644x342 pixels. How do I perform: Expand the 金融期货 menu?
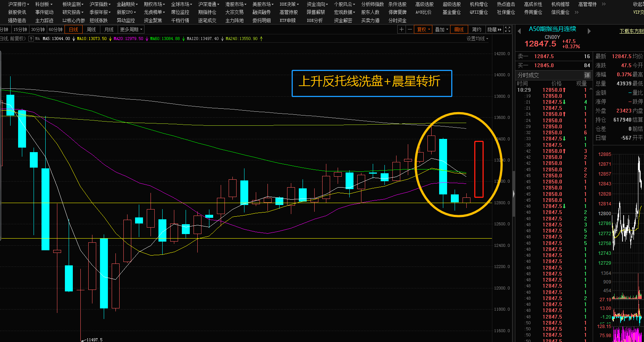point(127,4)
